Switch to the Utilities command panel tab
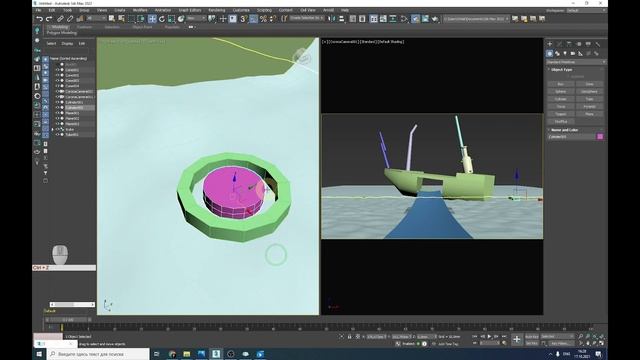This screenshot has width=640, height=360. pyautogui.click(x=598, y=44)
